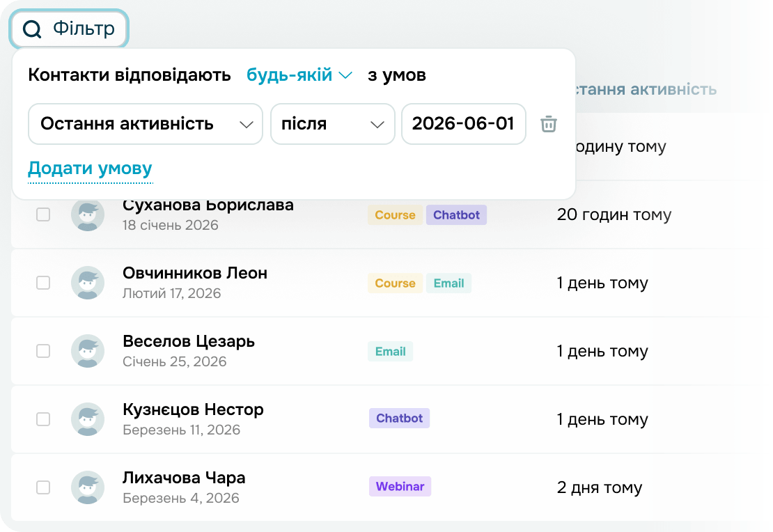The height and width of the screenshot is (532, 773).
Task: Open contact Овчинников Леон
Action: [195, 273]
